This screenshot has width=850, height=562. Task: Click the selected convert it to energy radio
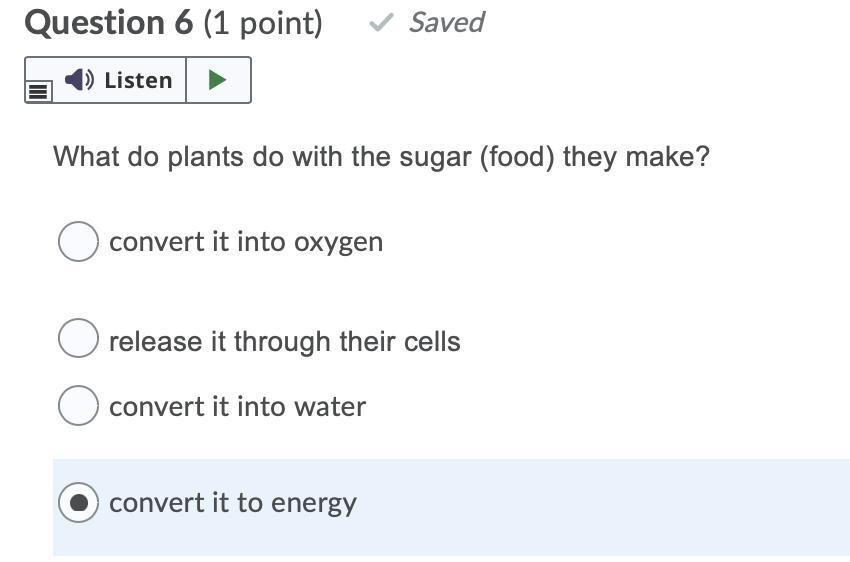point(78,502)
